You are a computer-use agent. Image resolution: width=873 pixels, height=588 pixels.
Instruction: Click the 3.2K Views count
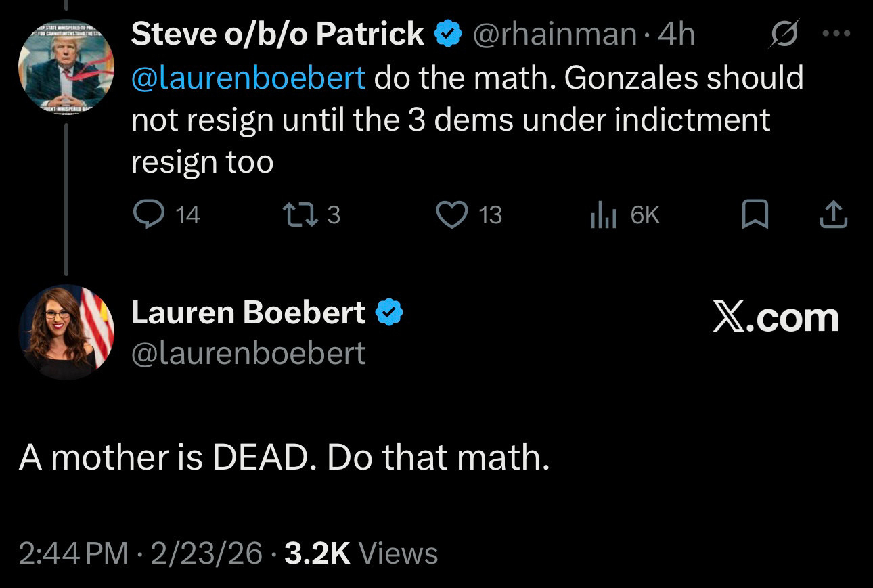(361, 553)
